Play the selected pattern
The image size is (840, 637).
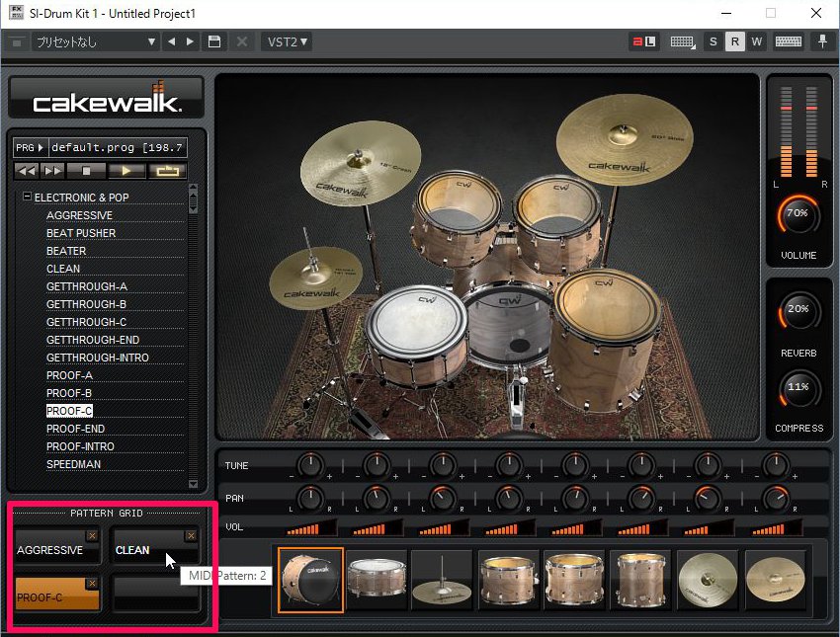coord(126,171)
